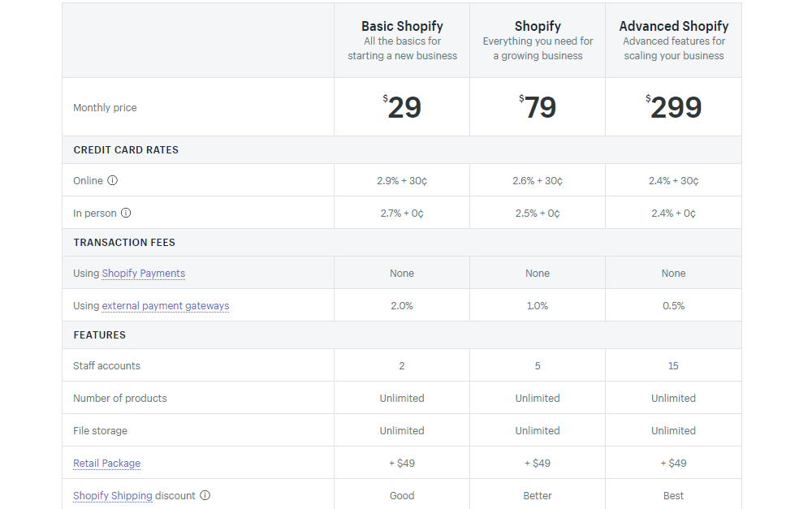
Task: Click the info icon next to Online
Action: [x=112, y=180]
